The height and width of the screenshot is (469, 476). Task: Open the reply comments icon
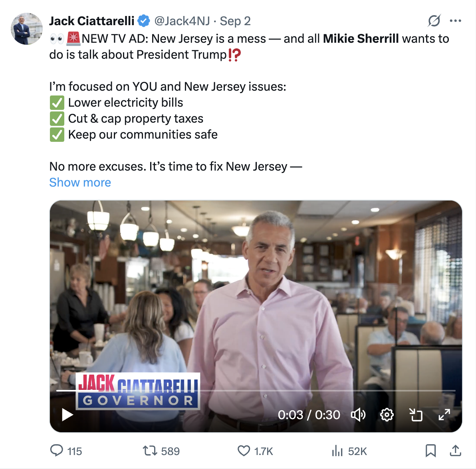57,451
